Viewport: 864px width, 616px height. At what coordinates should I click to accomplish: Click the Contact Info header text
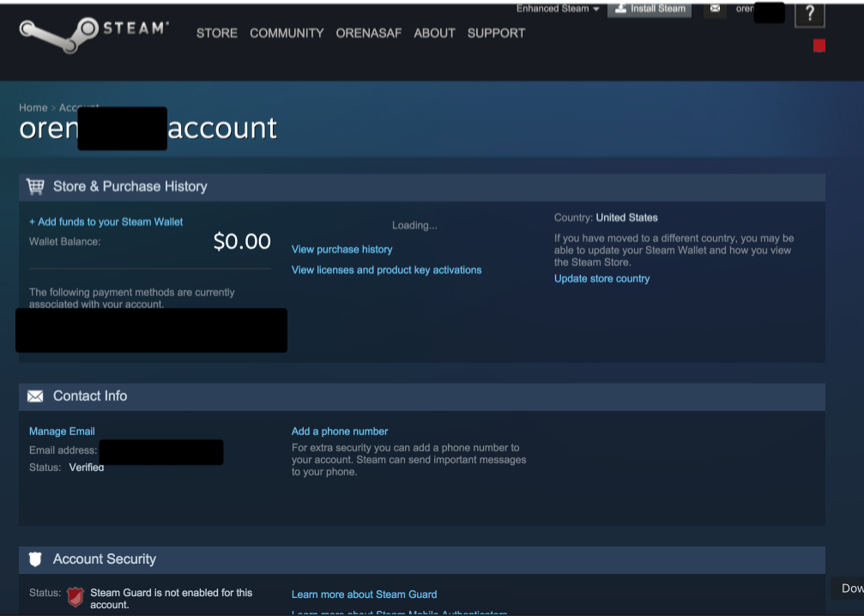click(90, 396)
